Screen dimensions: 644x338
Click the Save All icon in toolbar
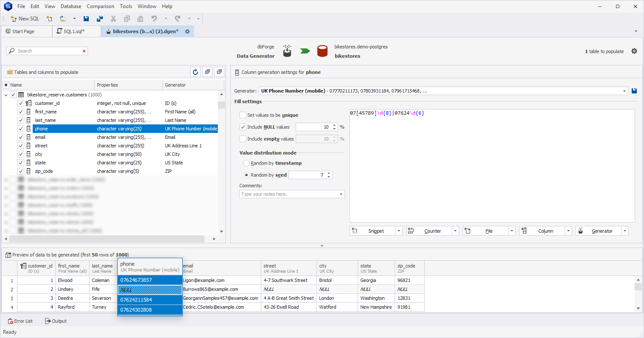coord(100,19)
